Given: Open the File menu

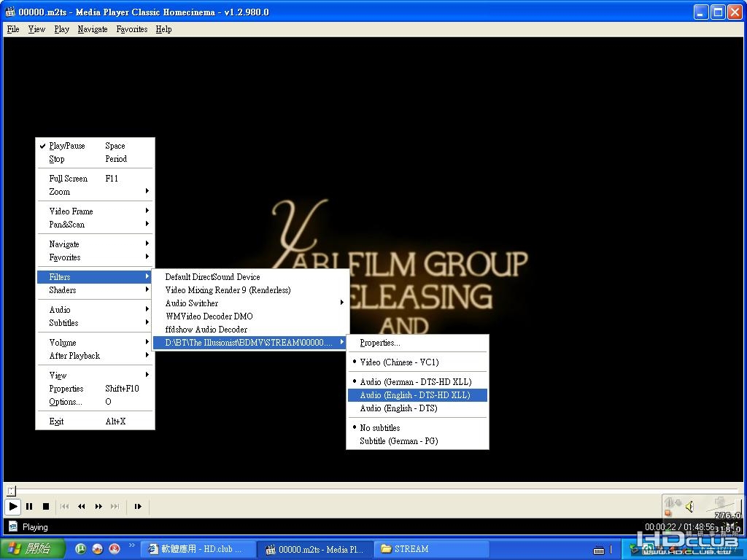Looking at the screenshot, I should [x=13, y=29].
